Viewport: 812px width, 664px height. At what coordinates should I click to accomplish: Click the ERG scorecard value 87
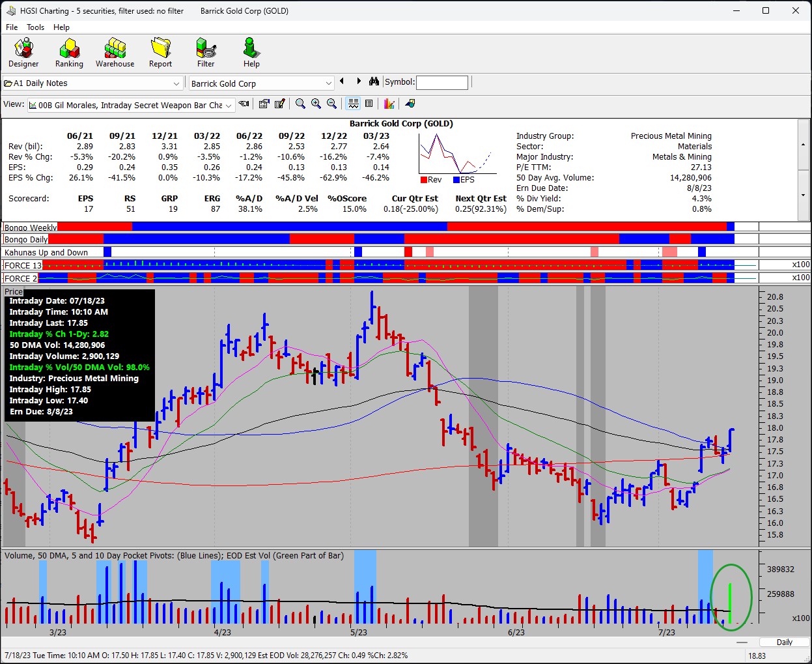[216, 209]
